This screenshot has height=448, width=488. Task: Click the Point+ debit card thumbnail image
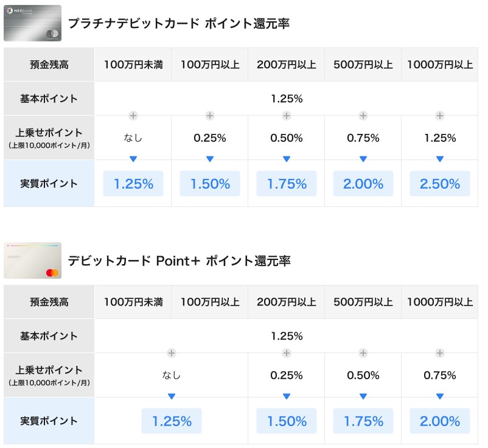coord(32,261)
